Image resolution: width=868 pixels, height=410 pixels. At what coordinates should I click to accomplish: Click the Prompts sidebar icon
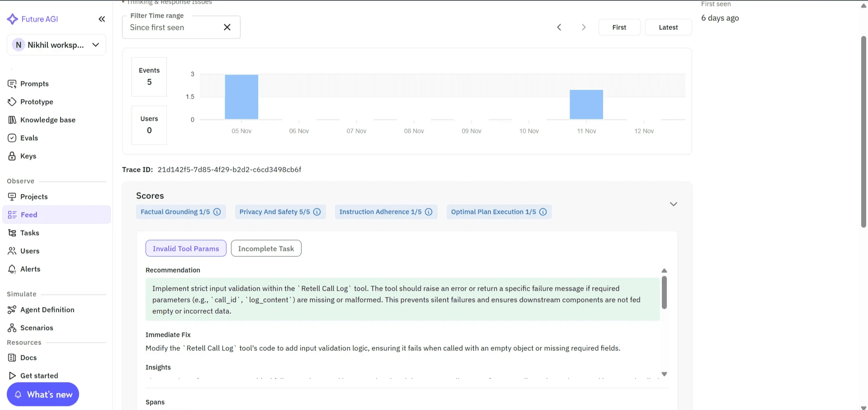[x=12, y=84]
